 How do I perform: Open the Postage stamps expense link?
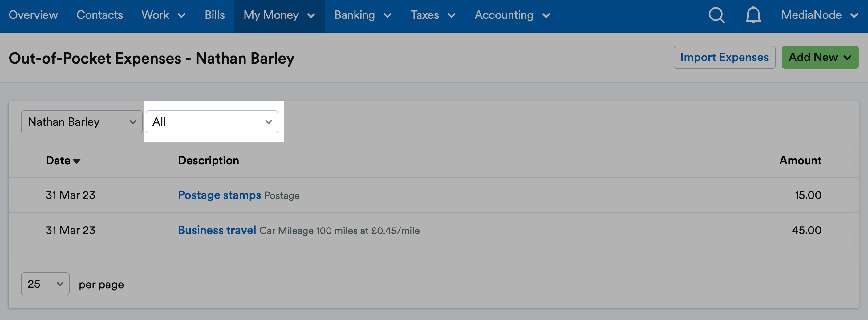click(x=219, y=195)
